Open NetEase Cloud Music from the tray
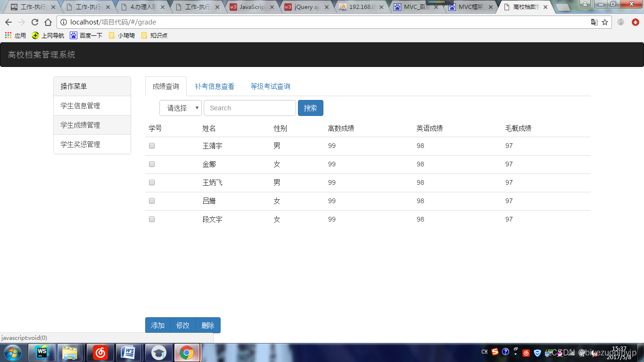Viewport: 644px width, 362px height. pos(526,353)
